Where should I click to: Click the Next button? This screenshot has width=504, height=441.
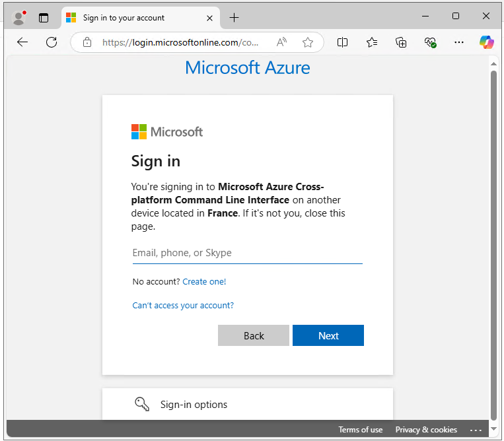coord(328,335)
